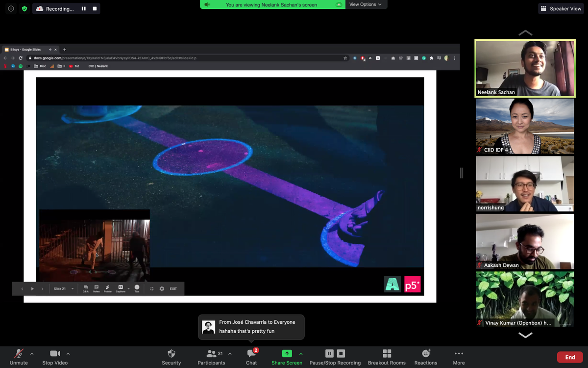
Task: Select Vinay Kumar's video thumbnail
Action: point(525,299)
